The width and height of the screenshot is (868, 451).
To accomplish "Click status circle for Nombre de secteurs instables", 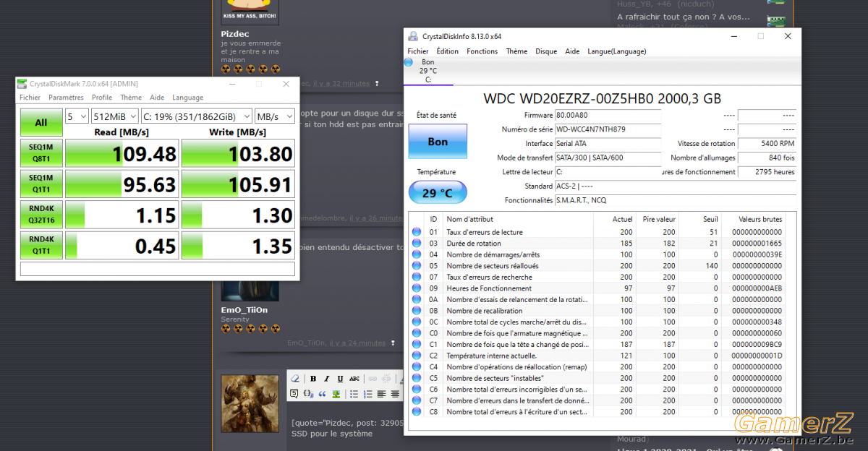I will pyautogui.click(x=416, y=378).
